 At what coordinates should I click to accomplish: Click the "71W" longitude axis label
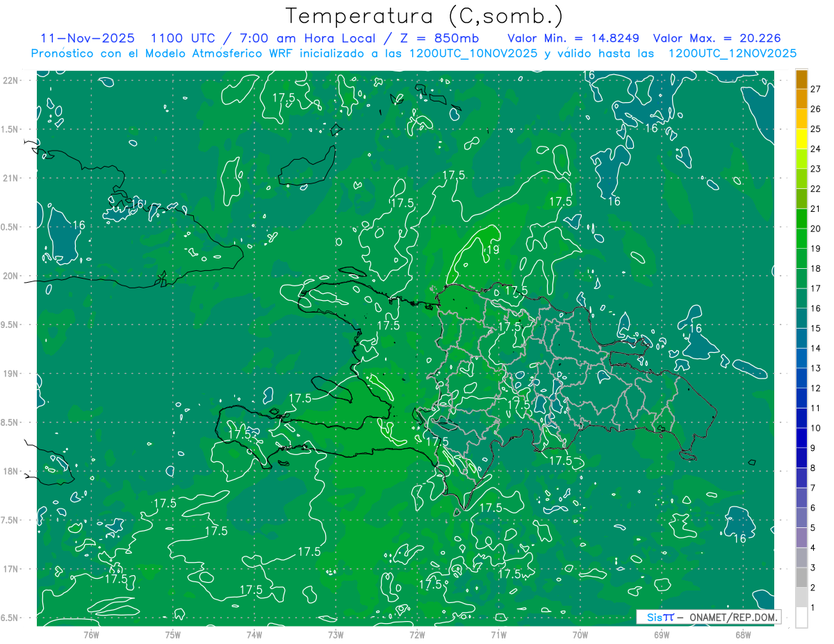498,634
